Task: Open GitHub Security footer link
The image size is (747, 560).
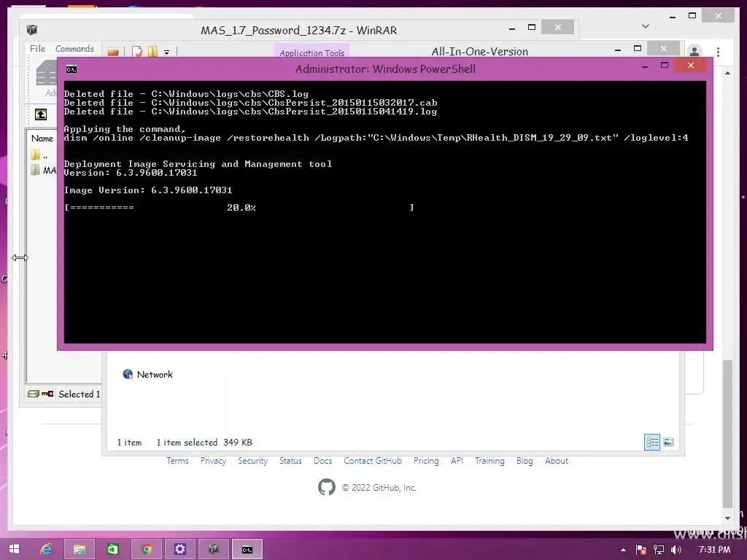Action: tap(252, 461)
